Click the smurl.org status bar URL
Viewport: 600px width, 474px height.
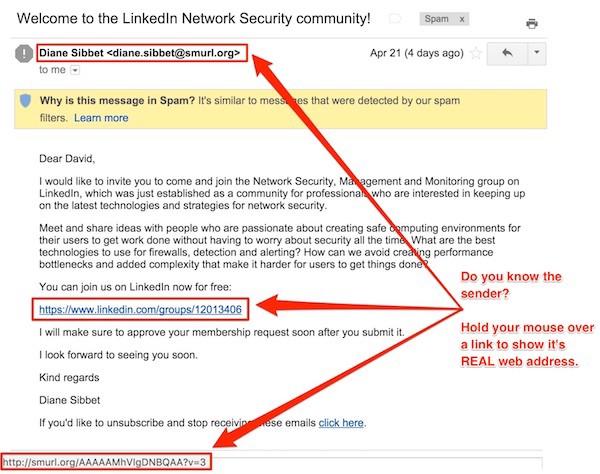[x=104, y=462]
